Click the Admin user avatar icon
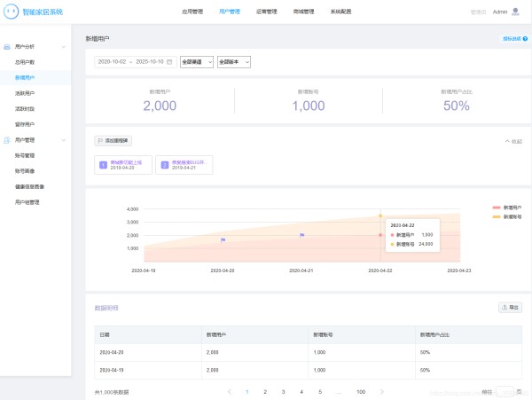532x400 pixels. point(515,12)
